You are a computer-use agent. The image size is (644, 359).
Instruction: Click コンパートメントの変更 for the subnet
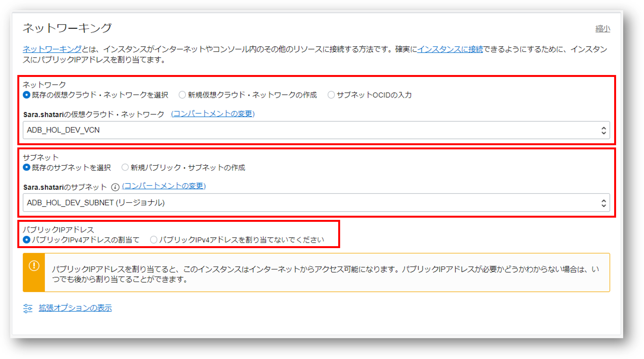click(x=164, y=186)
